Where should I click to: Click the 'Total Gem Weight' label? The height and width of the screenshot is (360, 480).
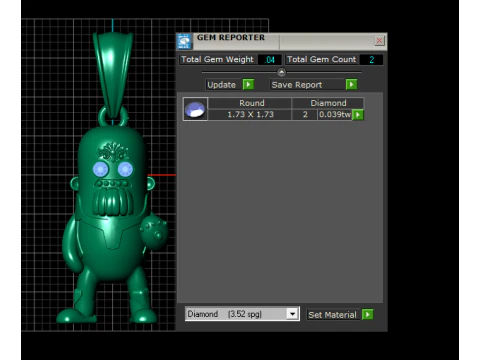[x=217, y=59]
